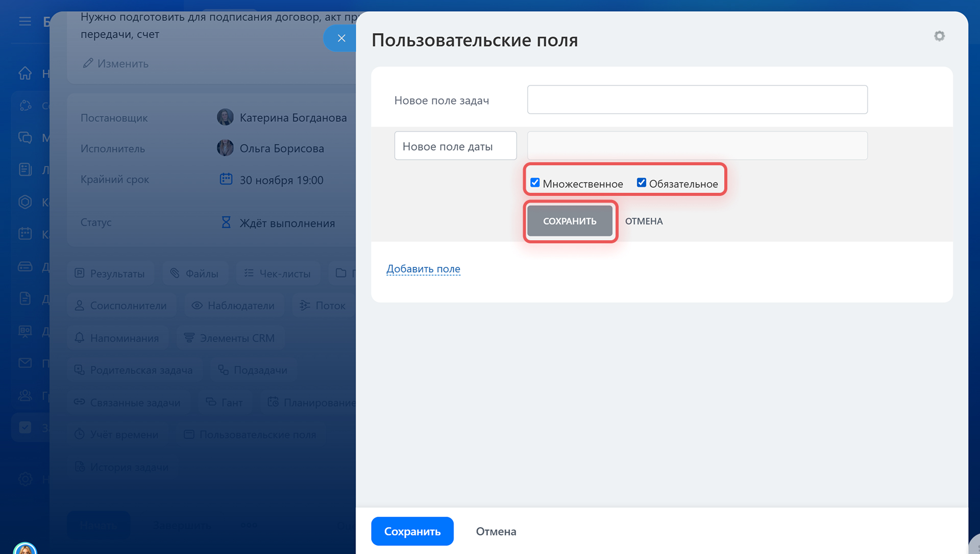The width and height of the screenshot is (980, 554).
Task: Click ОТМЕНА next to the field save button
Action: click(644, 221)
